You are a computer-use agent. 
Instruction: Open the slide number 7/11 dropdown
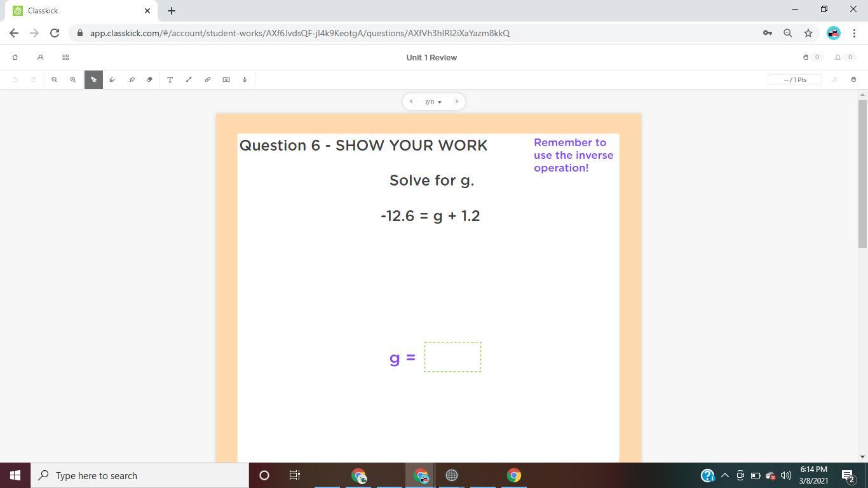click(x=431, y=102)
